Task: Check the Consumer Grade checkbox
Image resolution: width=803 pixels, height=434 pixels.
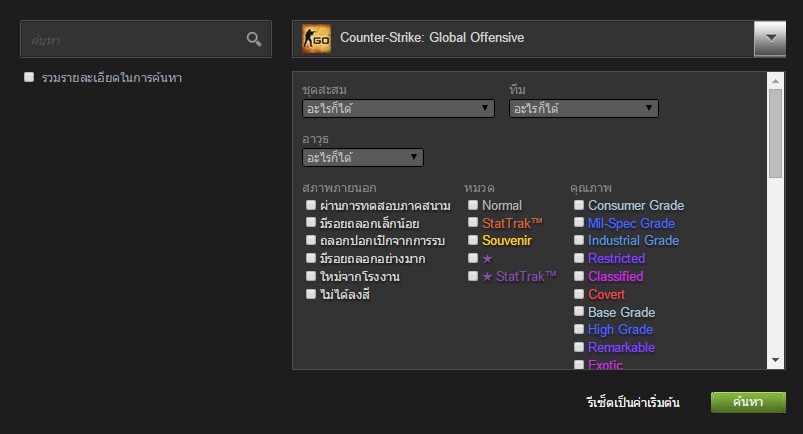Action: pos(579,205)
